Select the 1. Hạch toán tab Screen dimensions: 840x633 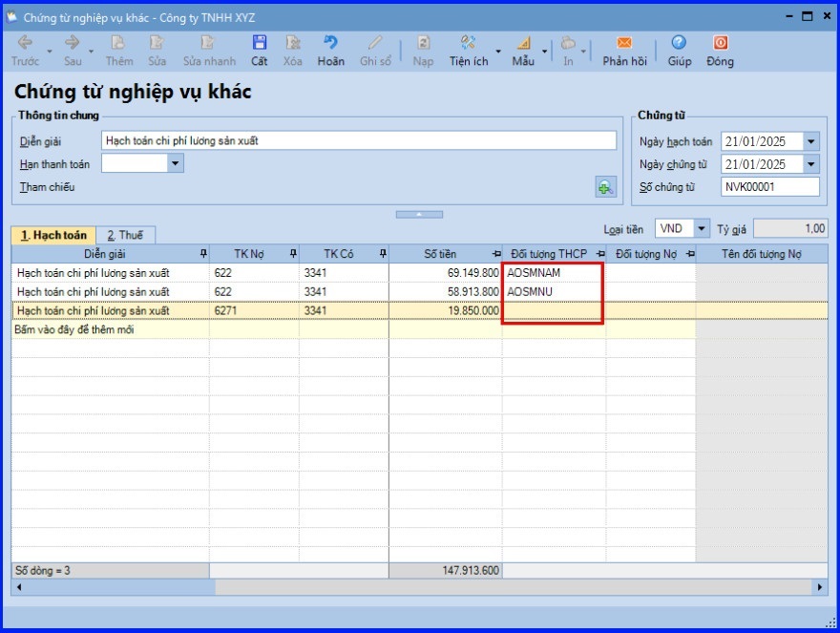coord(53,235)
